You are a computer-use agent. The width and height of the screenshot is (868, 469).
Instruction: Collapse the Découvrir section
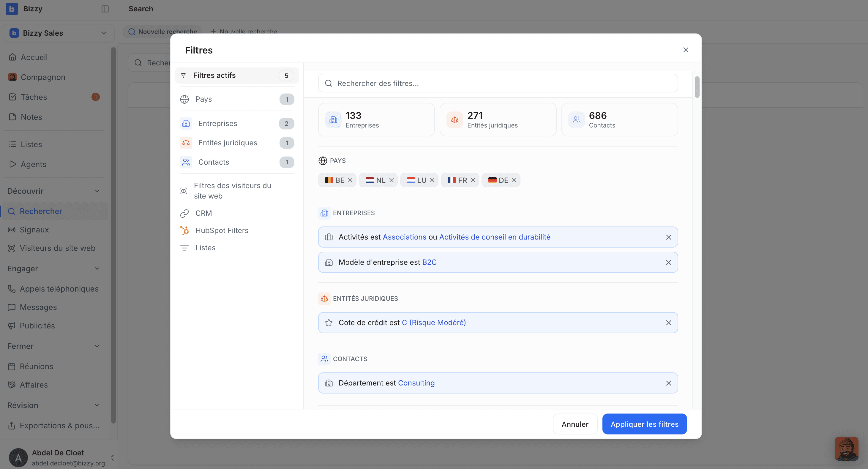[97, 191]
